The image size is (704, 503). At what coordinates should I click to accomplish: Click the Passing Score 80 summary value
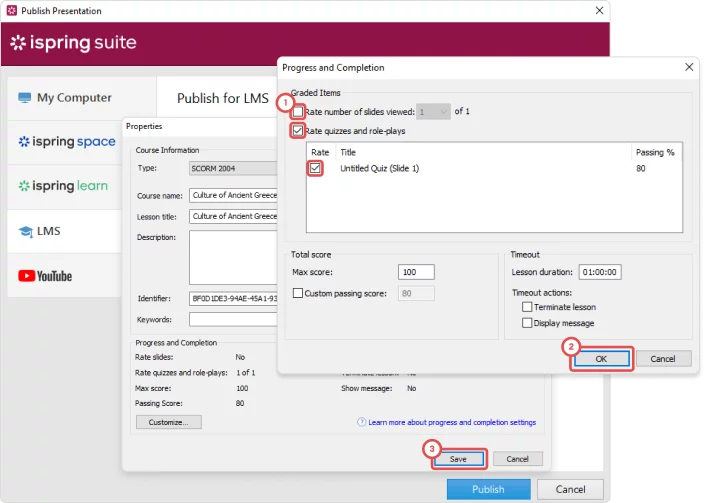click(x=240, y=403)
